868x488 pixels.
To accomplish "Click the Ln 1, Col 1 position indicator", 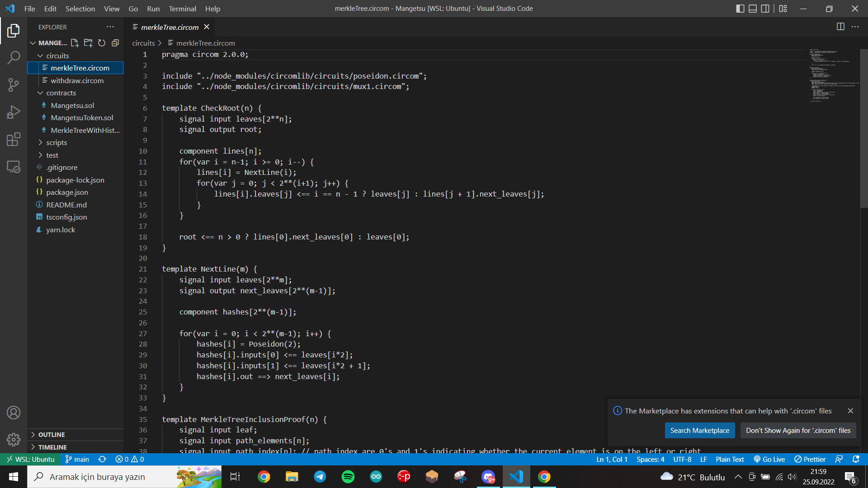I will 612,459.
